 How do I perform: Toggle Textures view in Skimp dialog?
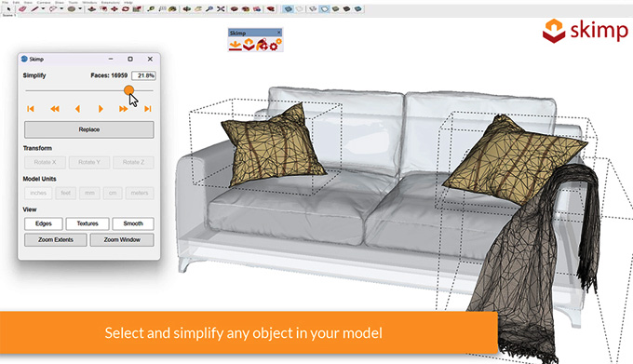coord(88,223)
